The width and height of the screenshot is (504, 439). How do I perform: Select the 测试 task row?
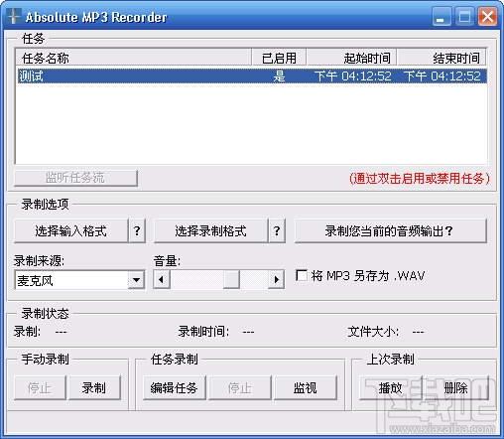[x=252, y=75]
